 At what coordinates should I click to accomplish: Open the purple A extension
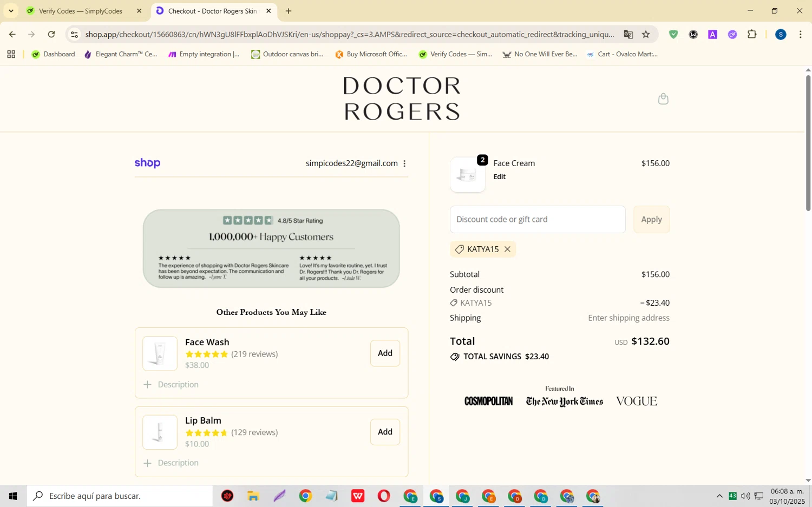pos(712,34)
